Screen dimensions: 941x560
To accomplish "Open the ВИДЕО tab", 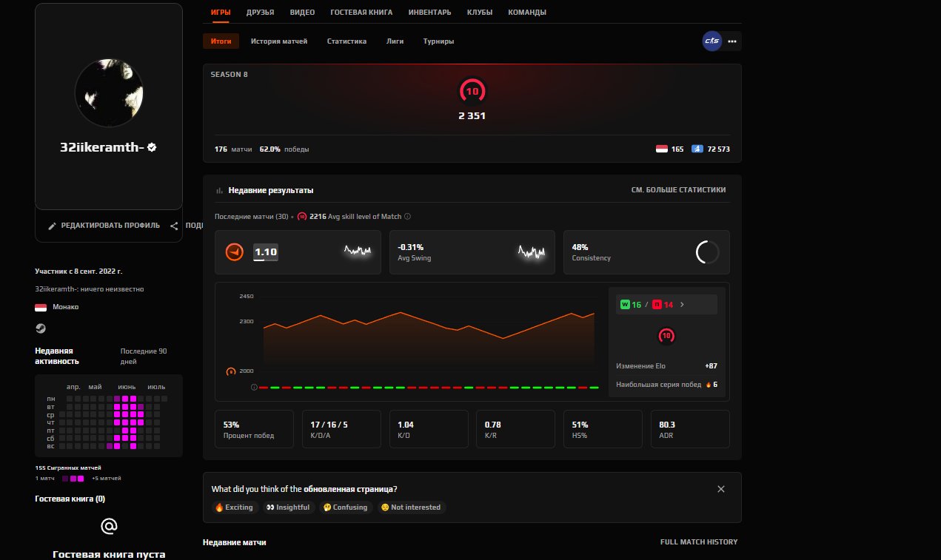I will pyautogui.click(x=302, y=12).
